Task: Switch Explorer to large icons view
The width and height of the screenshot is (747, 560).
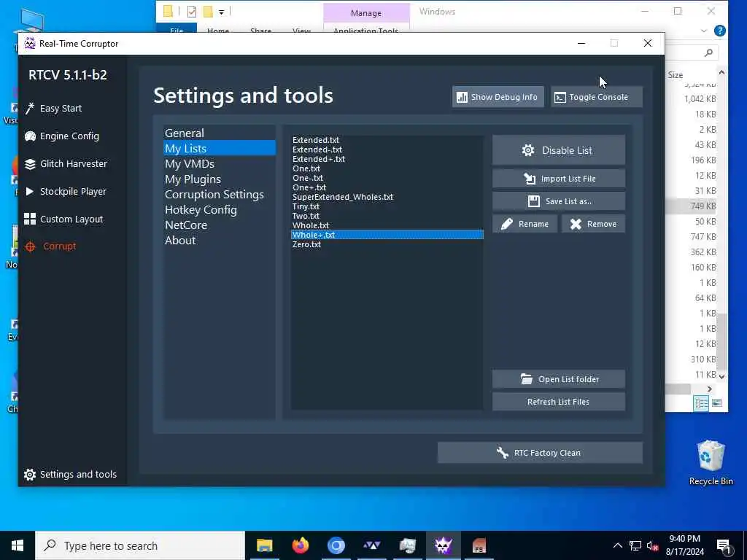Action: pyautogui.click(x=717, y=404)
